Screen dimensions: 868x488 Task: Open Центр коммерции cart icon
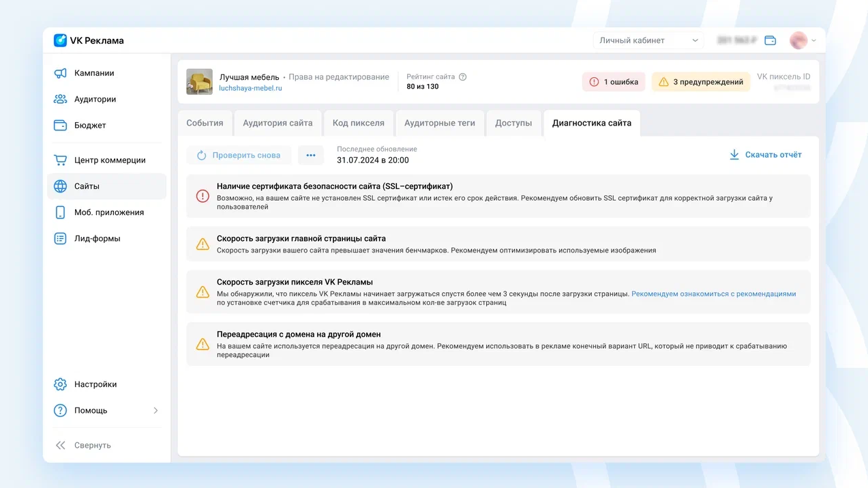point(60,160)
